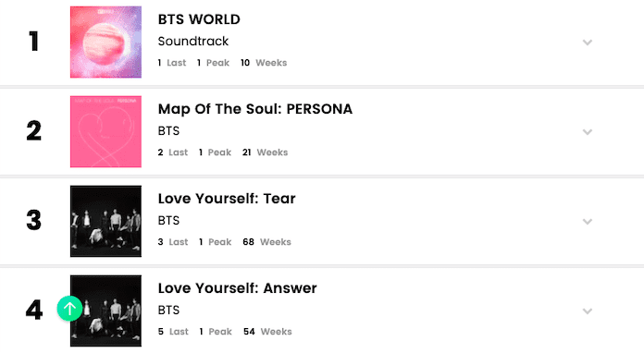This screenshot has height=353, width=644.
Task: Open BTS WORLD album cover thumbnail
Action: point(106,42)
